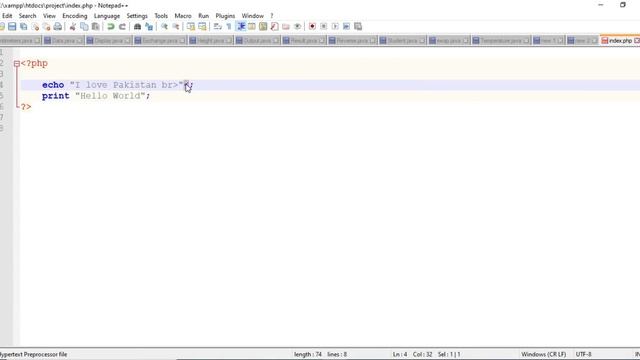Toggle Word Wrap toolbar icon

218,27
